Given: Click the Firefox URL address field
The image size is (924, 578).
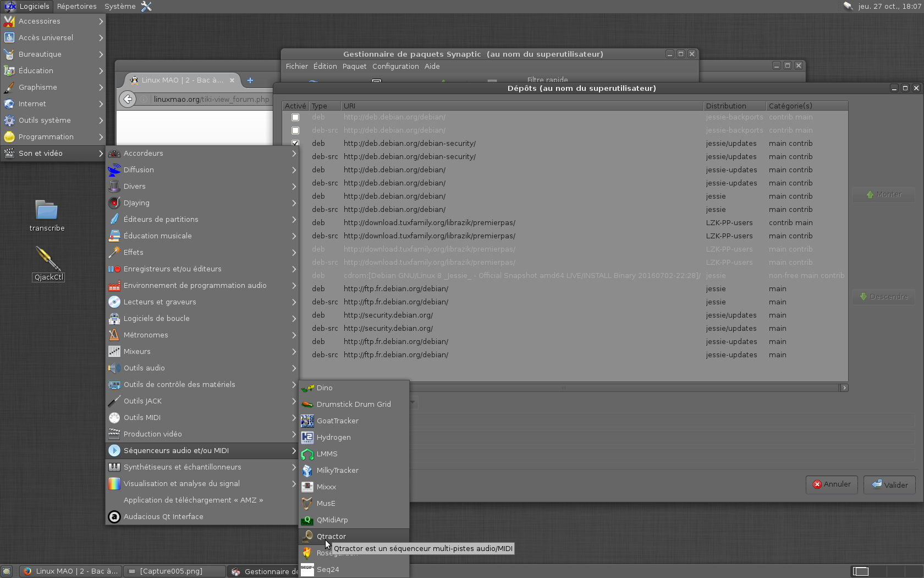Looking at the screenshot, I should [x=212, y=99].
